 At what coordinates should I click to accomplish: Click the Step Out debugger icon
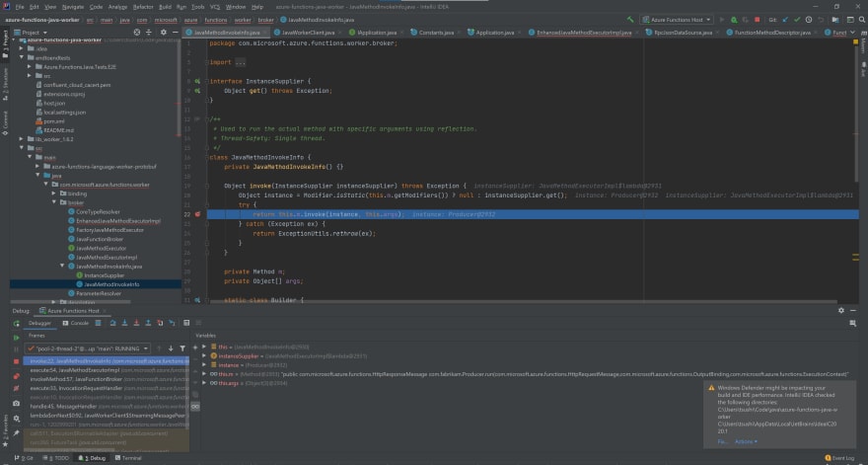[x=148, y=323]
